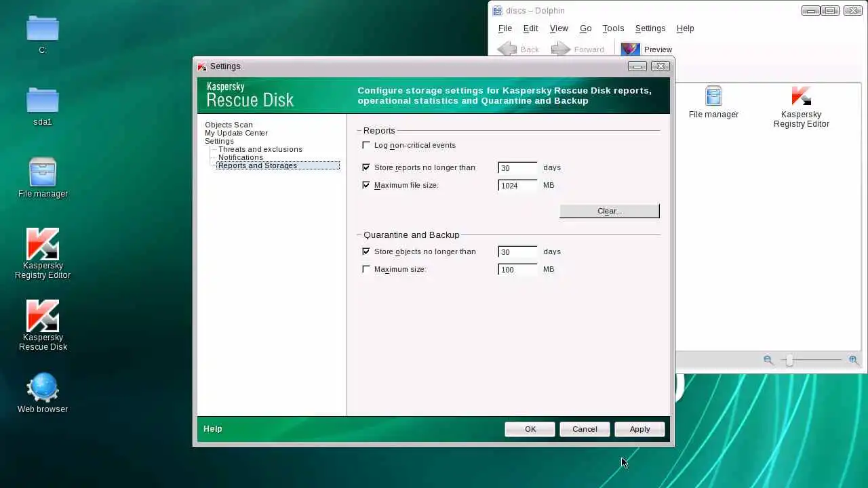Click Forward arrow in Dolphin toolbar
Image resolution: width=868 pixels, height=488 pixels.
point(561,49)
